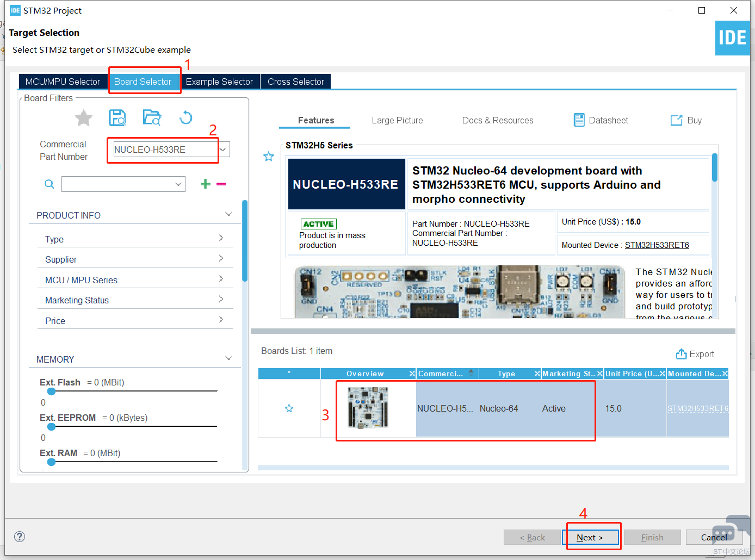Open the Cross Selector tab
Screen dimensions: 755x560
(296, 82)
